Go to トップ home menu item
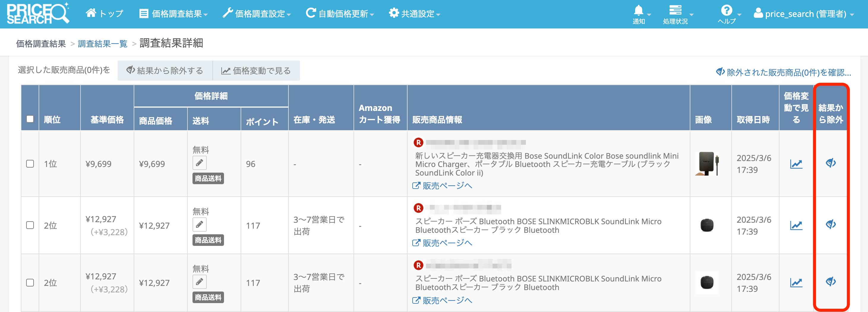 (x=105, y=14)
